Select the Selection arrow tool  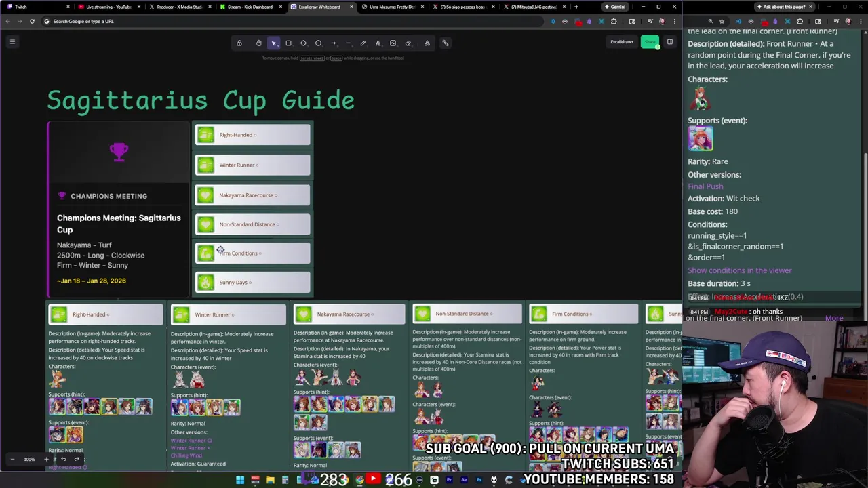click(274, 43)
